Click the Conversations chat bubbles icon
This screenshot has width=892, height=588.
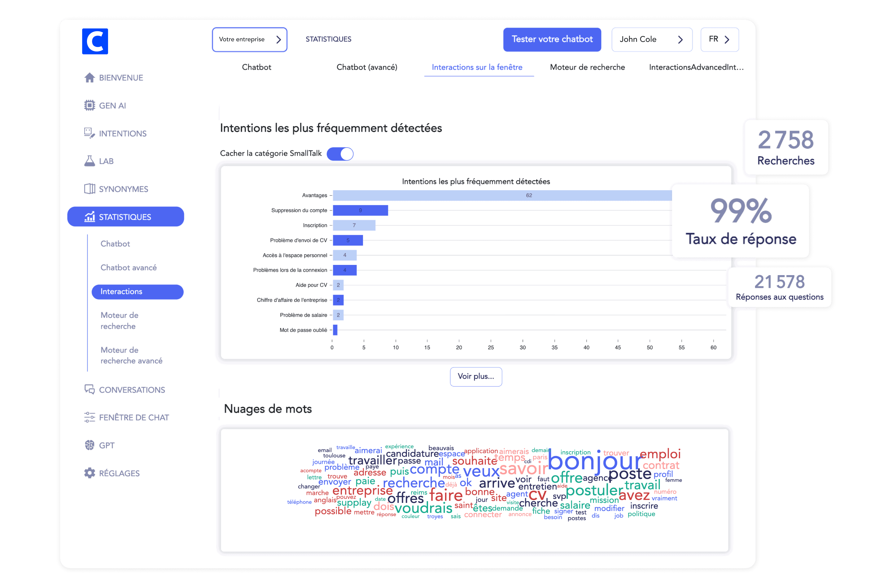point(89,389)
